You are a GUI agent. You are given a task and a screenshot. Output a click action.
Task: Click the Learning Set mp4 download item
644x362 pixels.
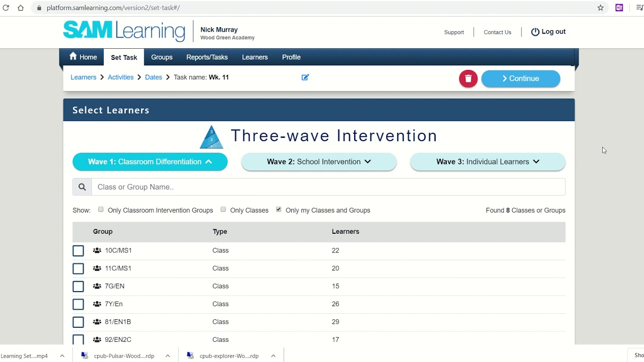click(24, 356)
